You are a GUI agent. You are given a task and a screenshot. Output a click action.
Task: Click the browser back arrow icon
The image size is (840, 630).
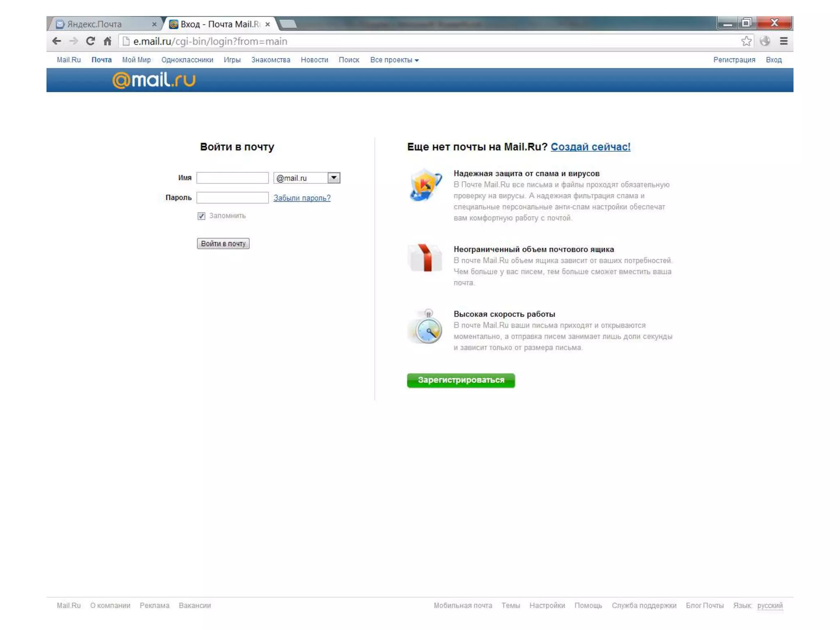tap(57, 41)
